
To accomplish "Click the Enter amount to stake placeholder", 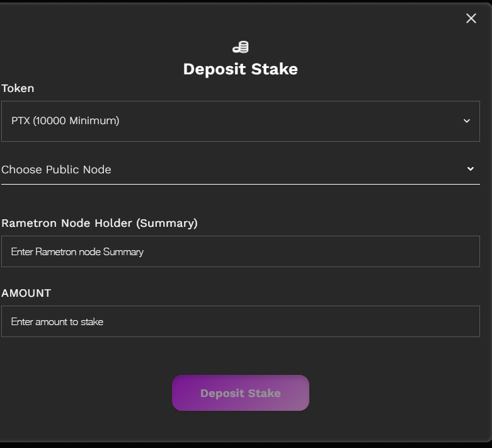I will point(57,321).
